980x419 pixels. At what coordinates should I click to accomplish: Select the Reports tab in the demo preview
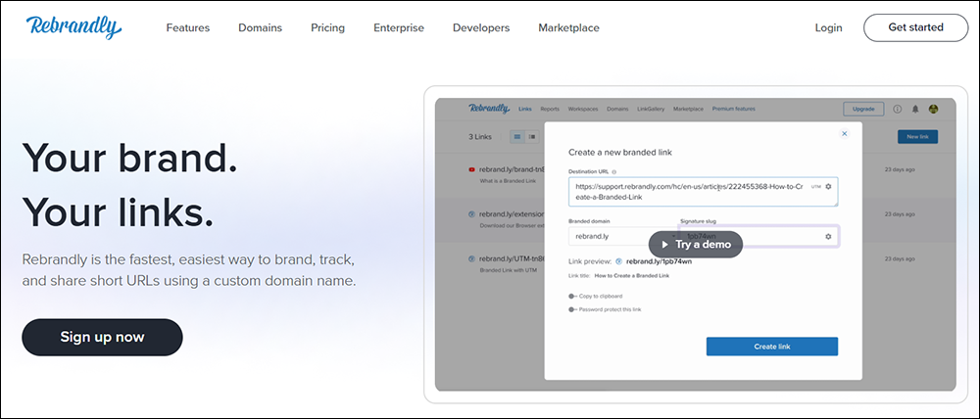550,109
